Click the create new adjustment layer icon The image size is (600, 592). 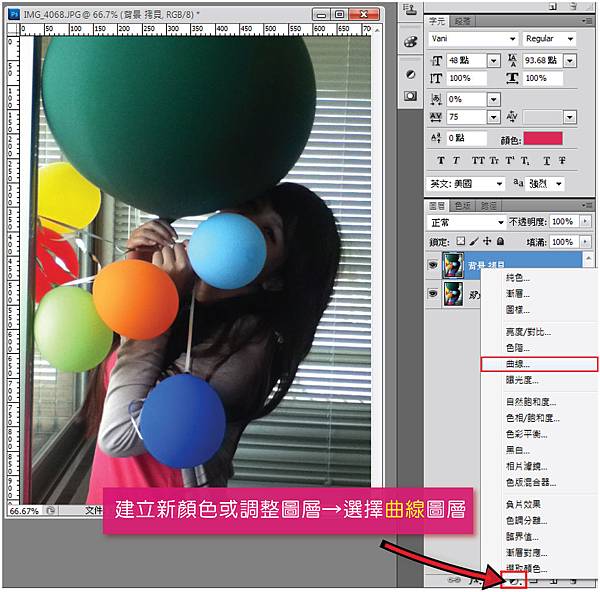(x=514, y=581)
